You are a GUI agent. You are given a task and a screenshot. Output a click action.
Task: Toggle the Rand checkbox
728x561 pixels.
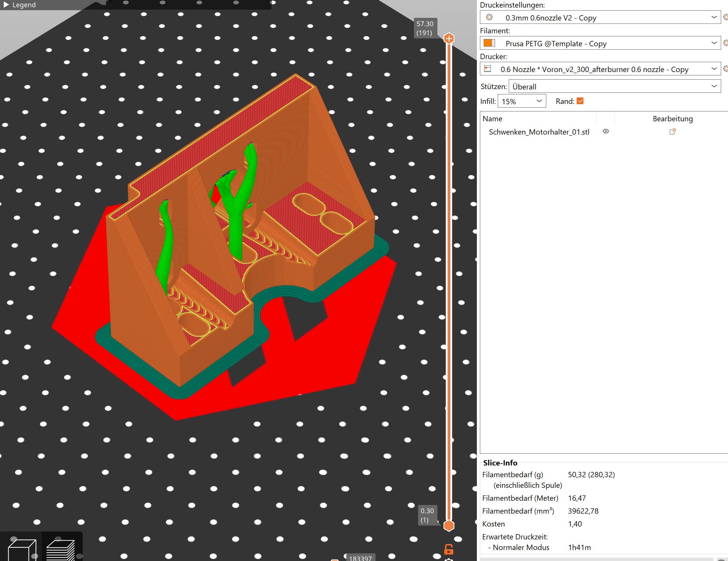[580, 101]
